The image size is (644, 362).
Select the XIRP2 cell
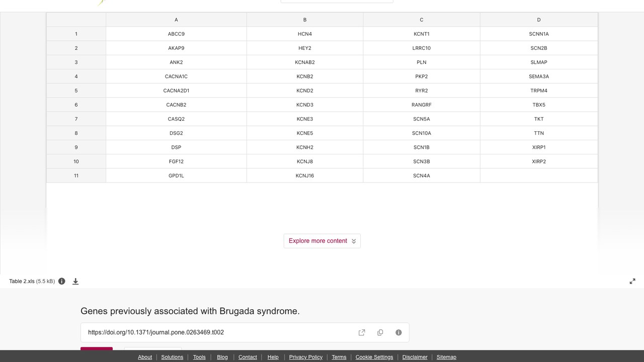tap(539, 161)
